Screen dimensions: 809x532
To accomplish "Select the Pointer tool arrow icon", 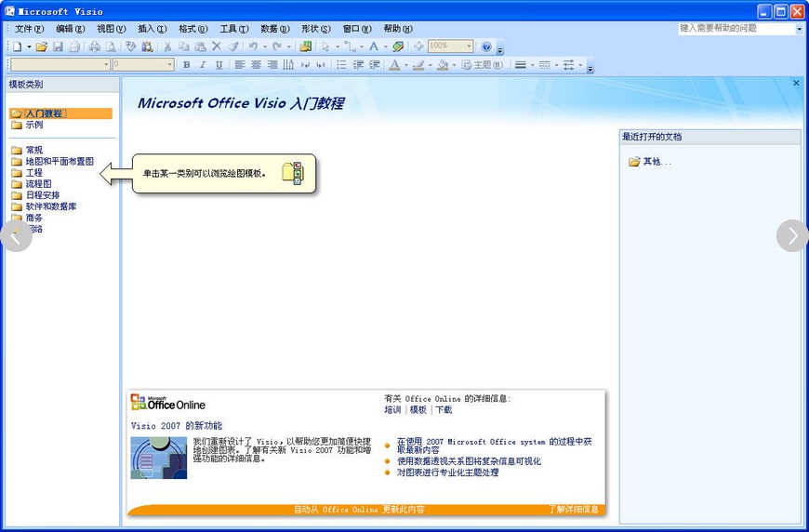I will 325,47.
